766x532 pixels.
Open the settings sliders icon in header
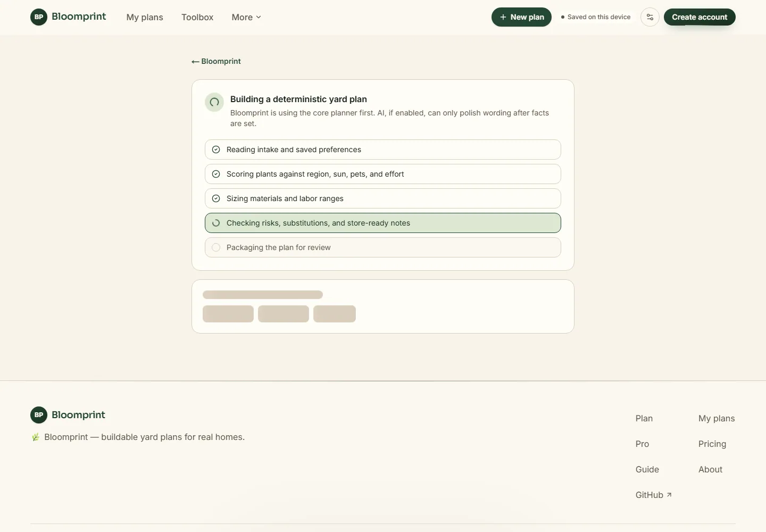(650, 17)
